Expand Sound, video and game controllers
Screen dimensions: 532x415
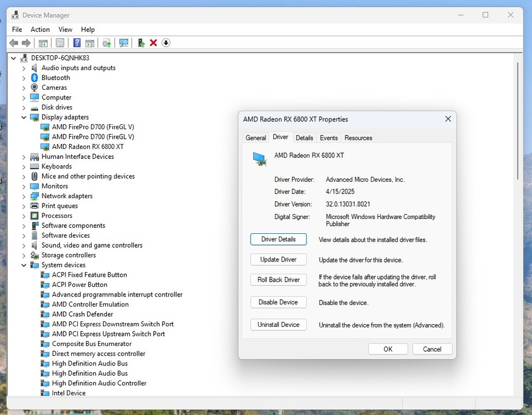[x=24, y=245]
